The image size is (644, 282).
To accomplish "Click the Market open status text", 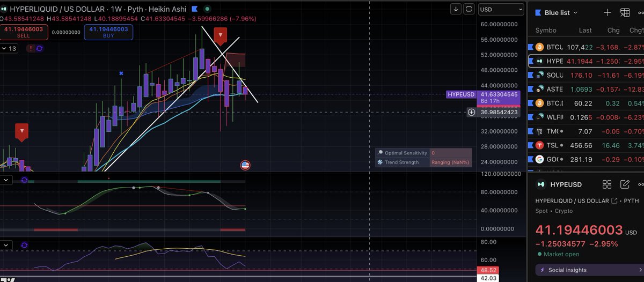I will tap(562, 254).
